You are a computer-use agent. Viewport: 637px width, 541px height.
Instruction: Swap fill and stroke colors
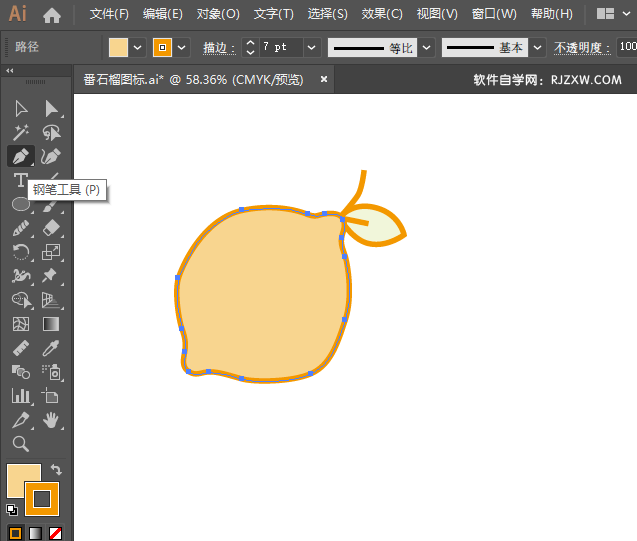click(57, 469)
